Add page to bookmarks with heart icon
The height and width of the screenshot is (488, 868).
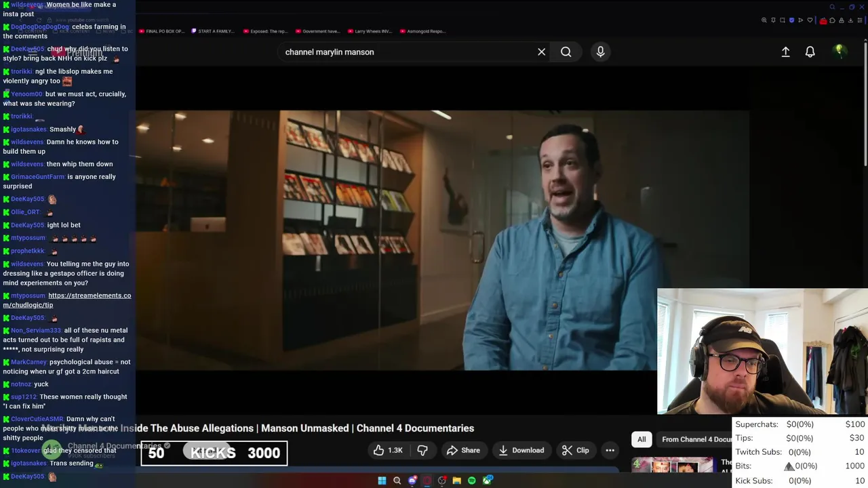[810, 20]
